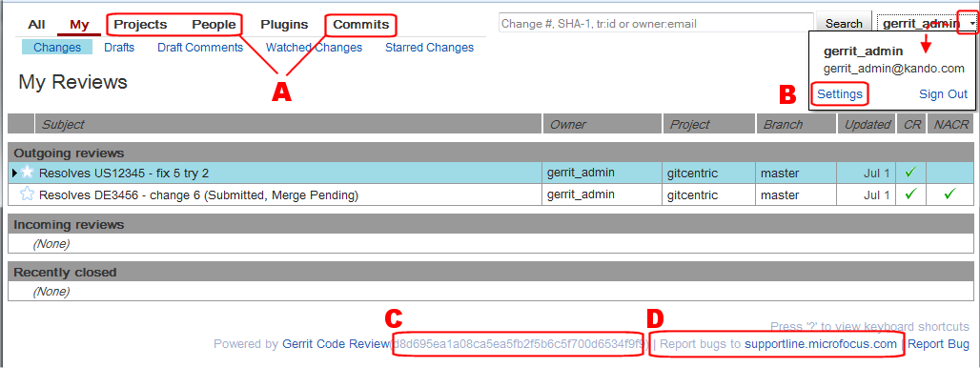Open the Resolves US12345 - fix 5 try 2 change
The height and width of the screenshot is (368, 980).
tap(124, 174)
